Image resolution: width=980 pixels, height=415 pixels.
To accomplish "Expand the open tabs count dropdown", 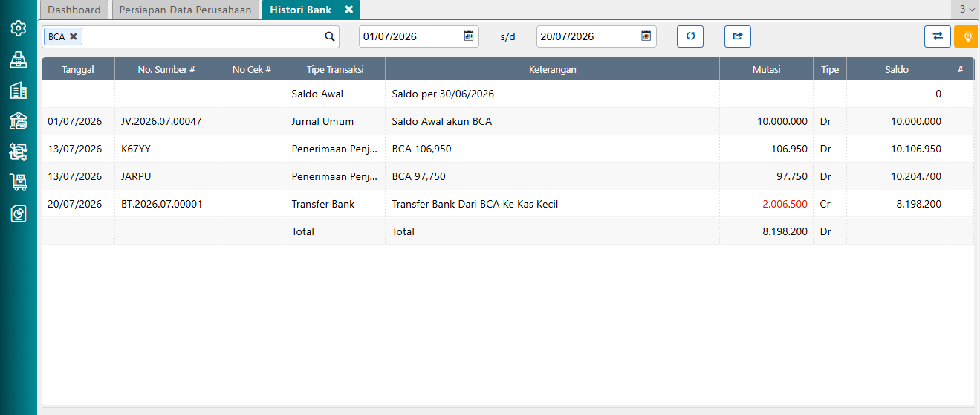I will (967, 10).
